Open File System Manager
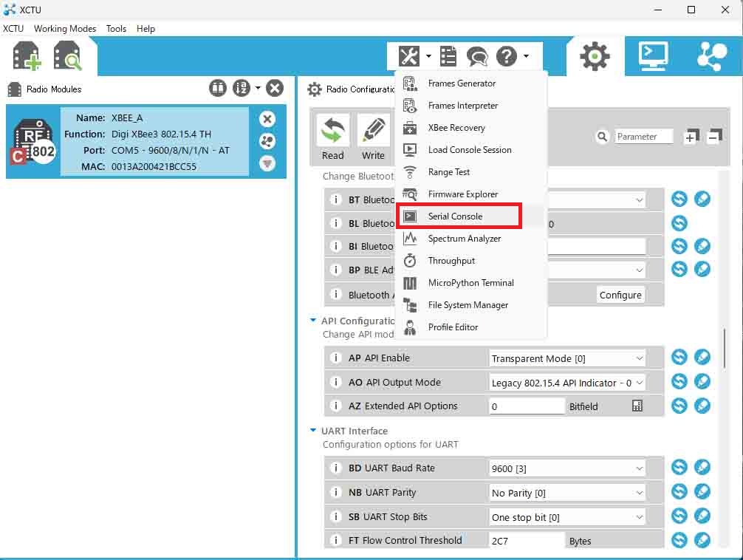This screenshot has height=560, width=743. 470,305
